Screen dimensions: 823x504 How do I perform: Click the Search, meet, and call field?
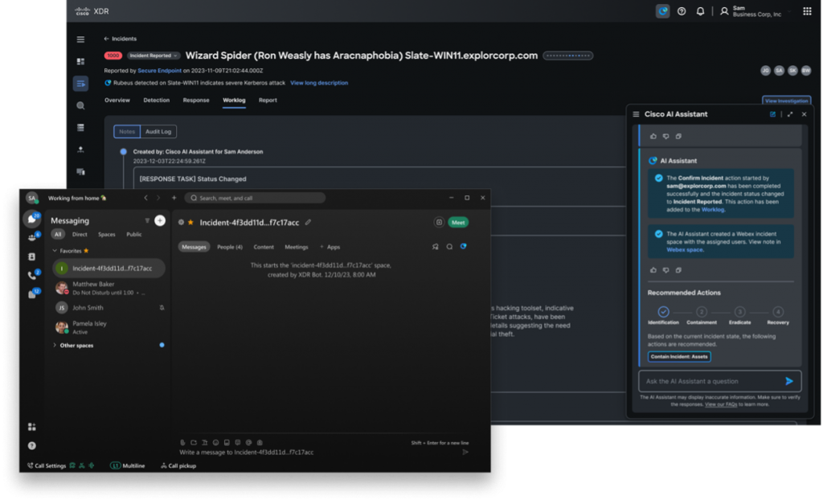pos(255,198)
